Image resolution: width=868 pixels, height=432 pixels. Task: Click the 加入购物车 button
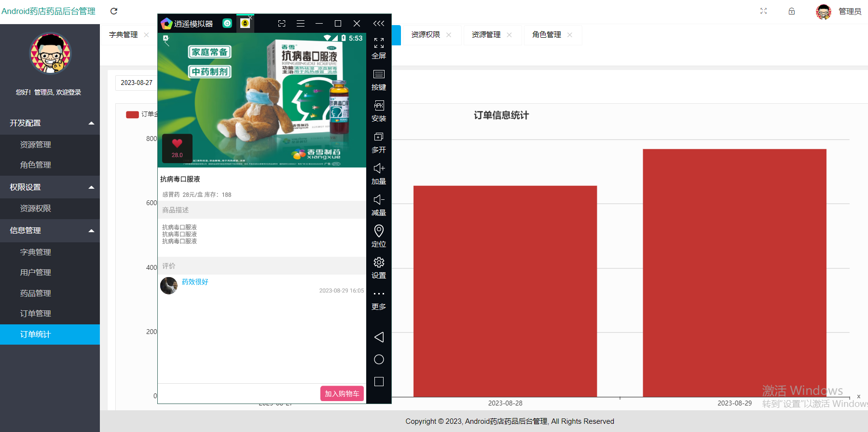342,393
